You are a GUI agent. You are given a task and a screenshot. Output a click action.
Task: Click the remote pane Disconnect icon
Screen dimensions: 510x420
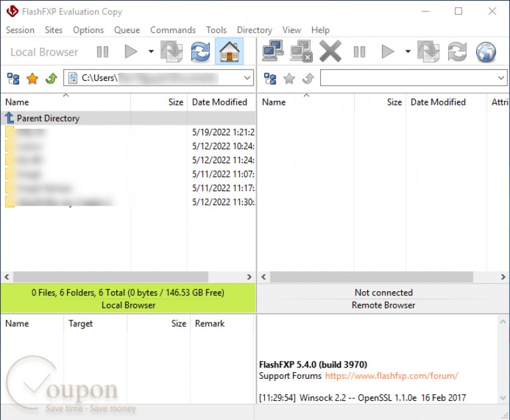[301, 50]
